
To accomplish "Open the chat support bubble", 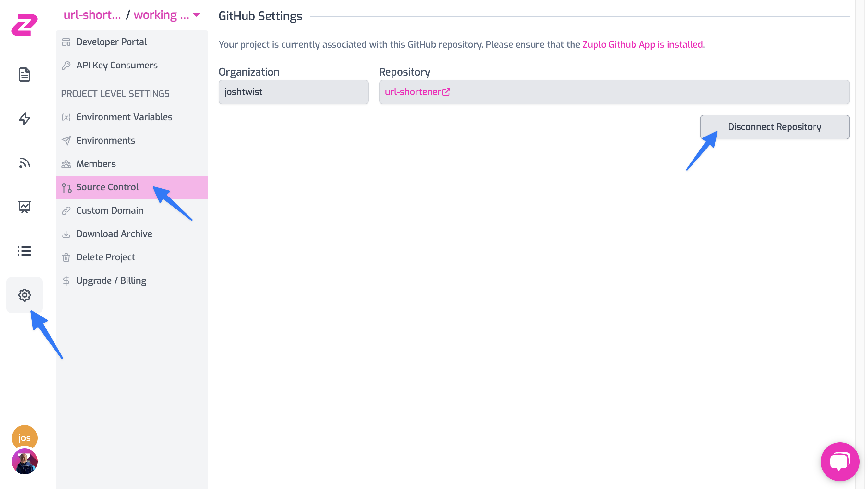I will click(839, 461).
